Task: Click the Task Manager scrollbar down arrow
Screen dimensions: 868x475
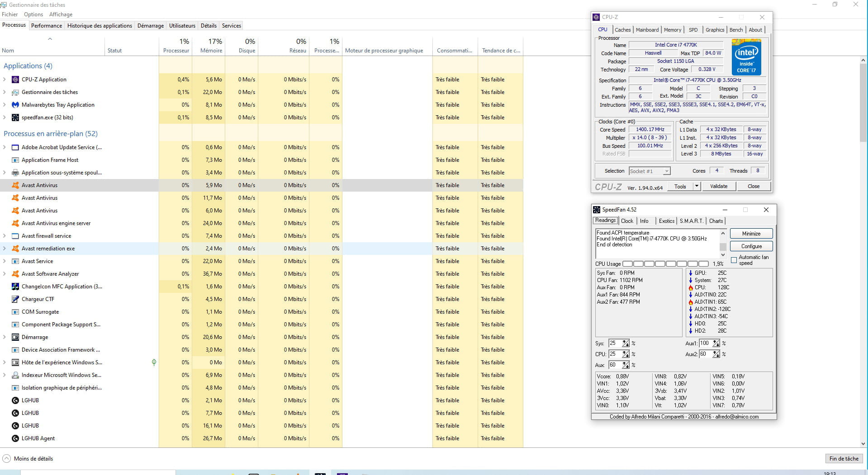Action: point(863,444)
